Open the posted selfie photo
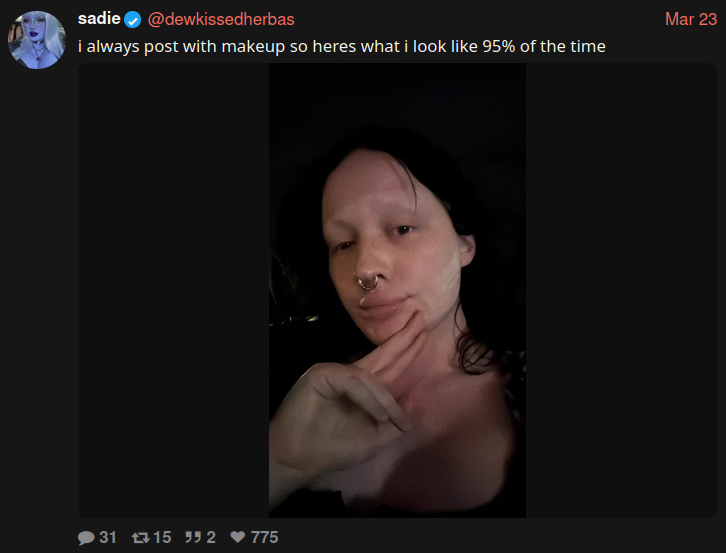The width and height of the screenshot is (726, 553). [397, 290]
